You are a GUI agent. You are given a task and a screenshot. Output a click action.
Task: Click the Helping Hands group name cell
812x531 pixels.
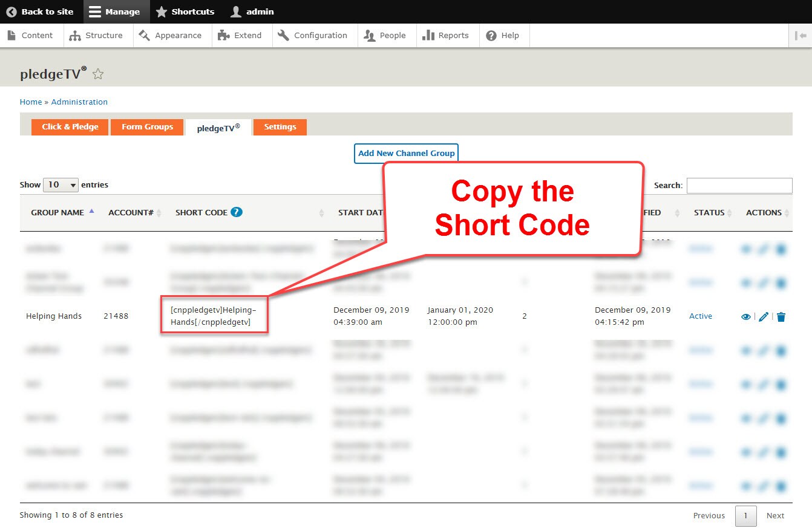[x=54, y=316]
